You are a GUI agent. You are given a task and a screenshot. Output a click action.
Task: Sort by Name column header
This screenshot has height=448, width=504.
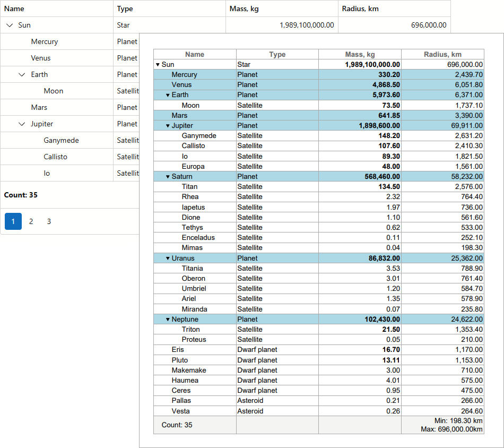tap(14, 8)
